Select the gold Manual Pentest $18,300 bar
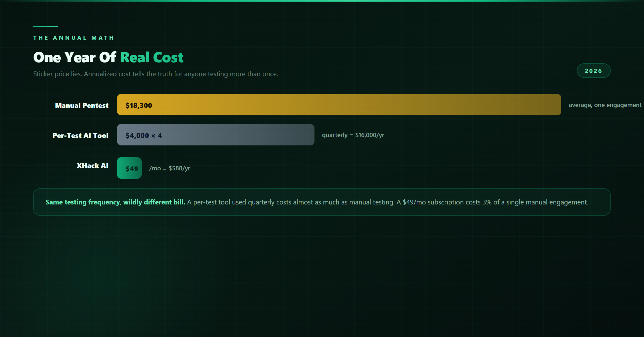This screenshot has height=337, width=644. tap(339, 105)
